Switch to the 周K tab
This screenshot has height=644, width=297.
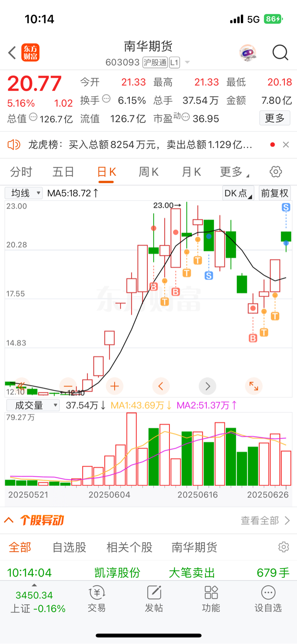coord(148,172)
